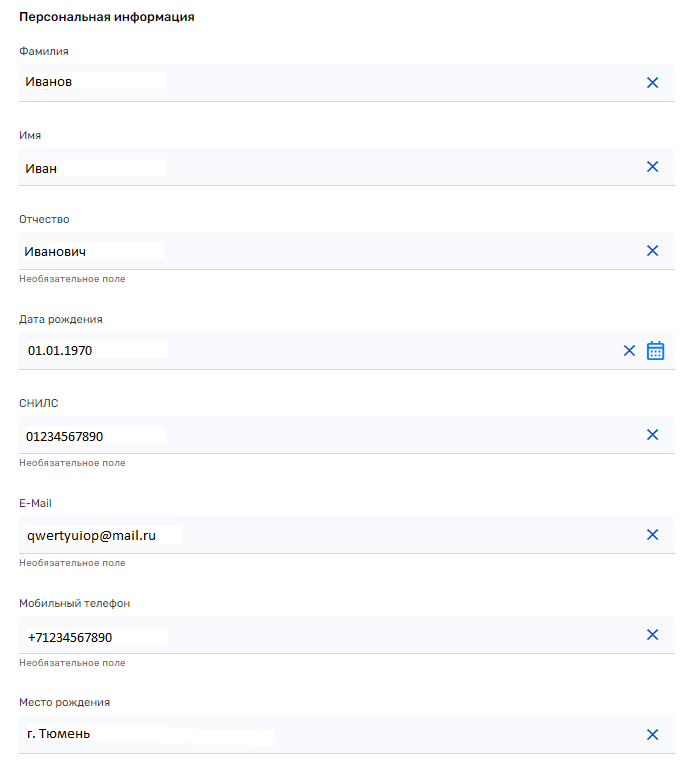Click the birth date input 01.01.1970
The image size is (694, 771).
pos(300,351)
